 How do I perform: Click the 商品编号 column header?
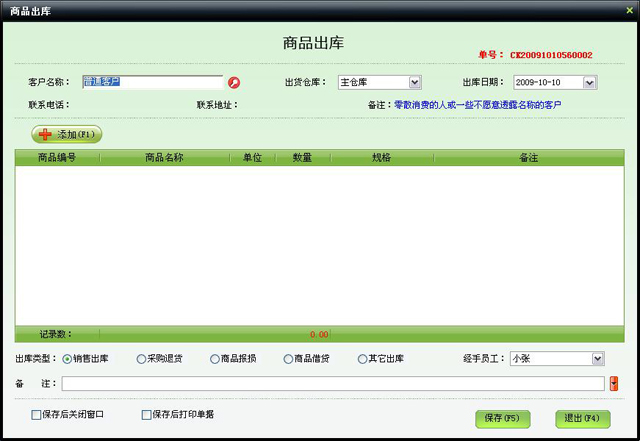57,157
